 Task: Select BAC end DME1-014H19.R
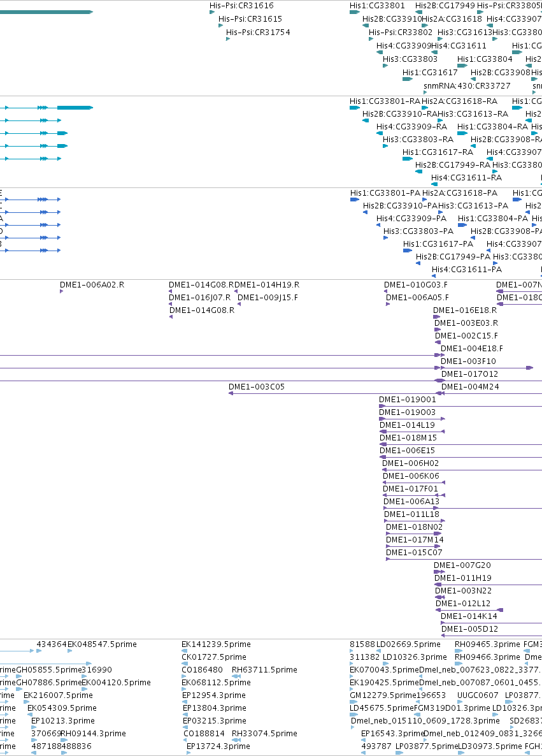[x=267, y=285]
